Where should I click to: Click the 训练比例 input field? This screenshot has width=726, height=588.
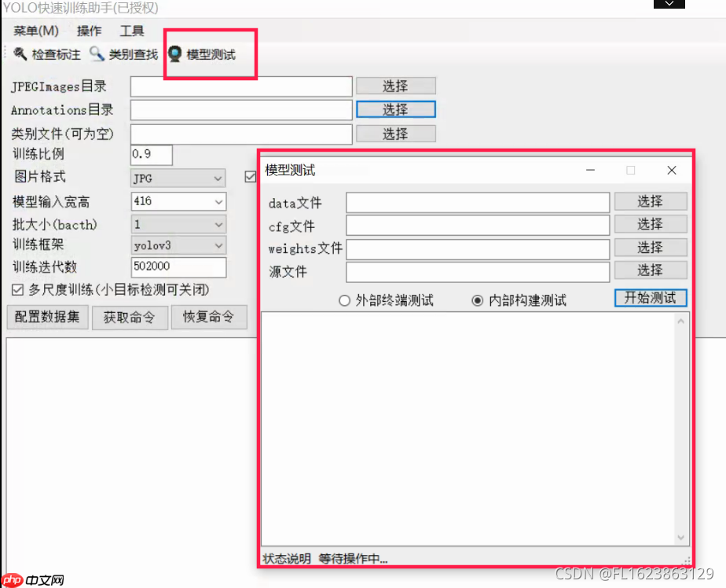(150, 155)
